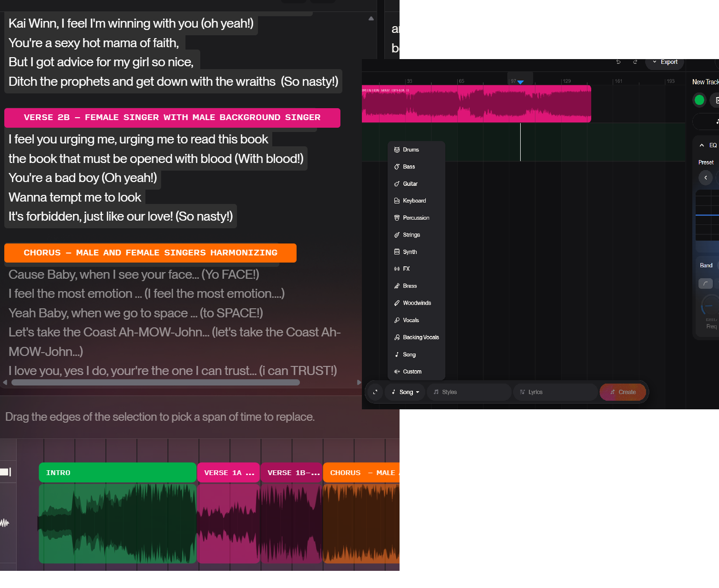
Task: Click the Custom waveform-plus icon
Action: point(397,372)
